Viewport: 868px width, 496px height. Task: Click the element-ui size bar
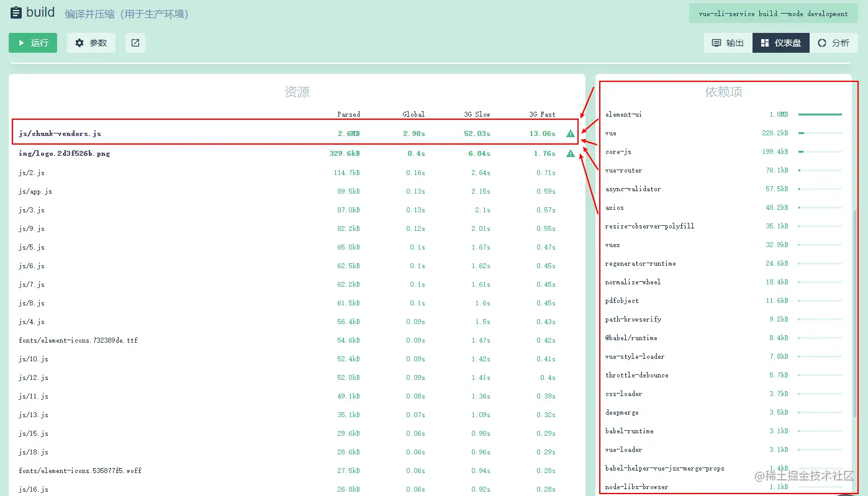pos(820,114)
